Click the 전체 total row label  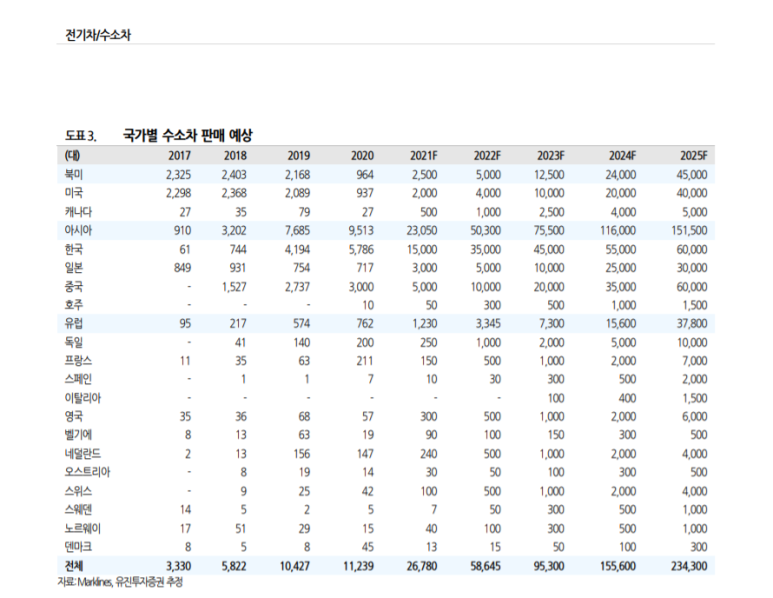pos(74,565)
